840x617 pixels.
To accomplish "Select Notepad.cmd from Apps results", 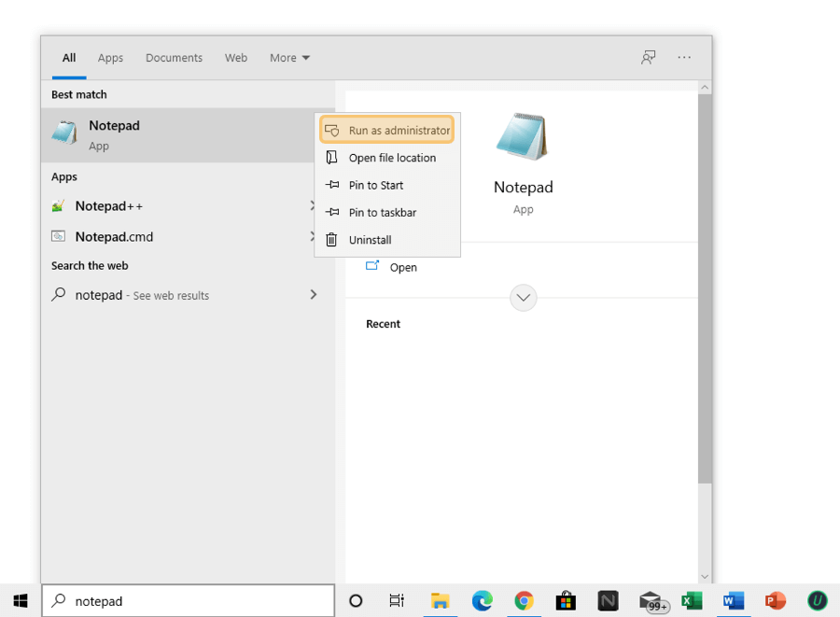I will (x=177, y=236).
